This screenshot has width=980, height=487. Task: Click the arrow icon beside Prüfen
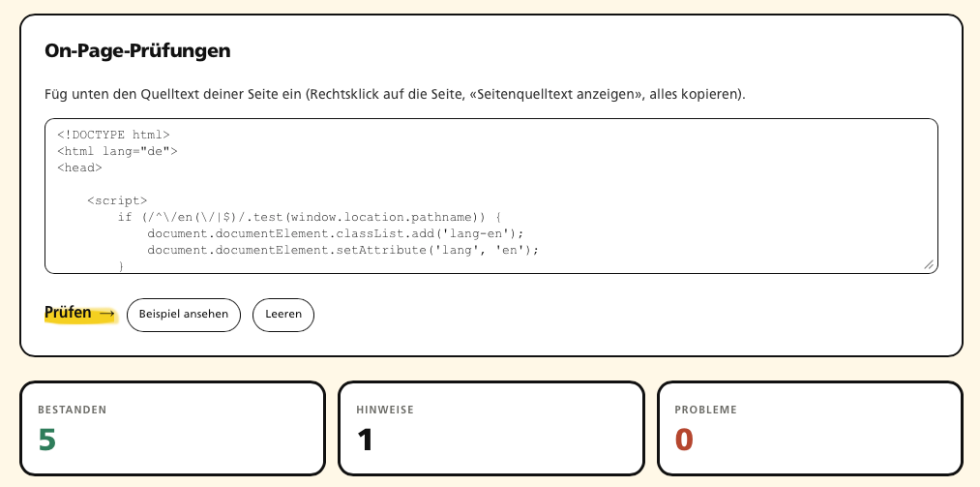[106, 313]
